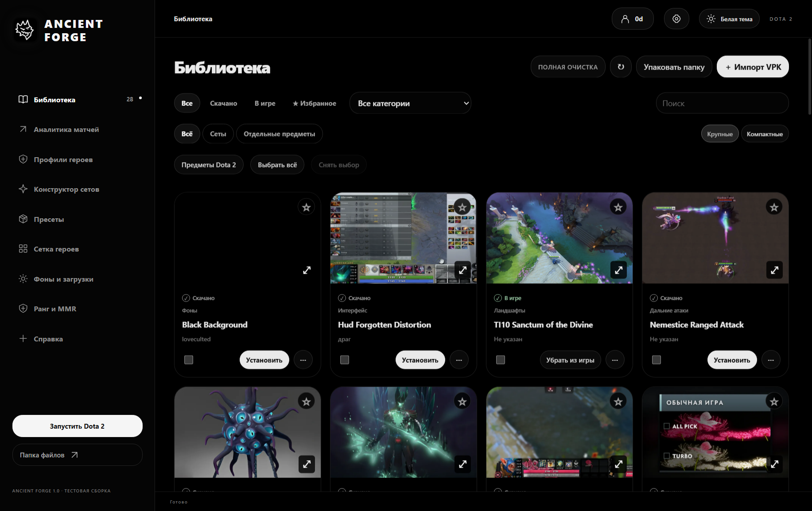This screenshot has width=812, height=511.
Task: Select the Сеты type filter
Action: (x=218, y=134)
